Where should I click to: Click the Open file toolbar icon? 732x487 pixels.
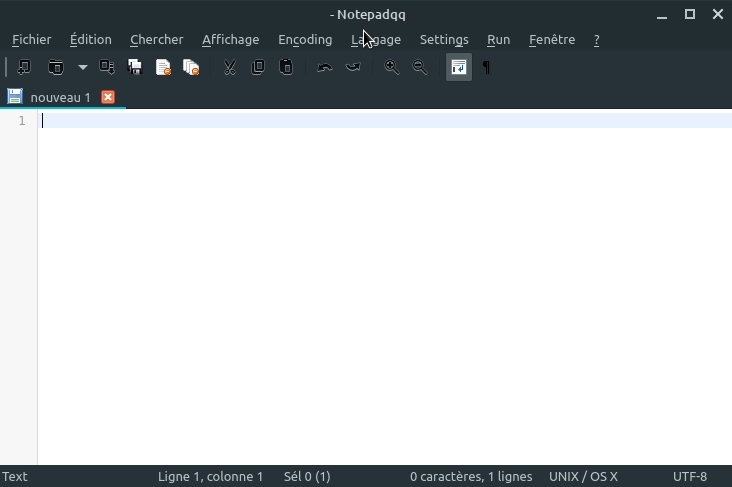pyautogui.click(x=56, y=67)
